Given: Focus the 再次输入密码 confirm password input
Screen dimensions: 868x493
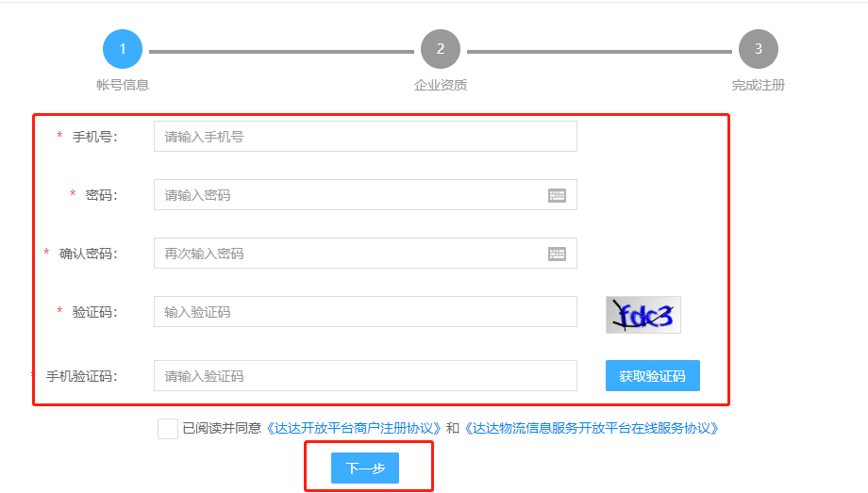Looking at the screenshot, I should [365, 254].
